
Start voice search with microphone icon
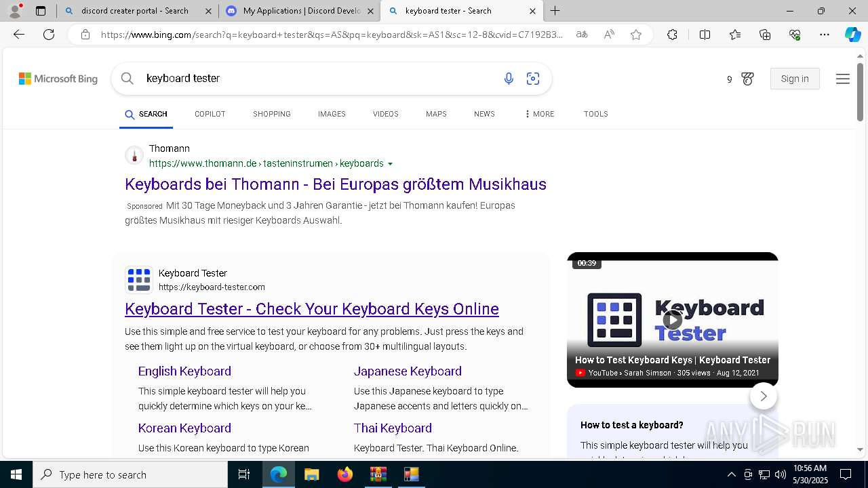[x=509, y=79]
